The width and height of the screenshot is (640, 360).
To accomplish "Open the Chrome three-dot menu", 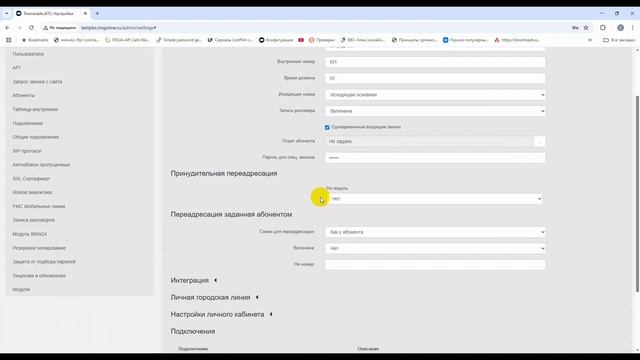I will click(633, 28).
